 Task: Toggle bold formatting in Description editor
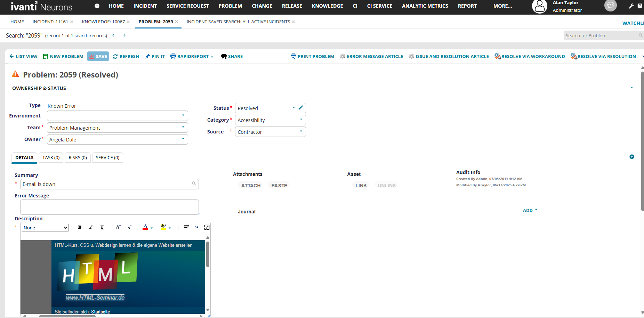coord(80,227)
